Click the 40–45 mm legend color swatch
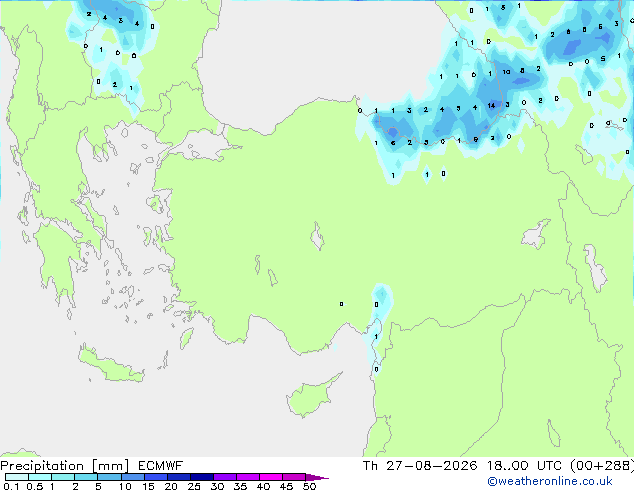634x490 pixels. pos(271,477)
